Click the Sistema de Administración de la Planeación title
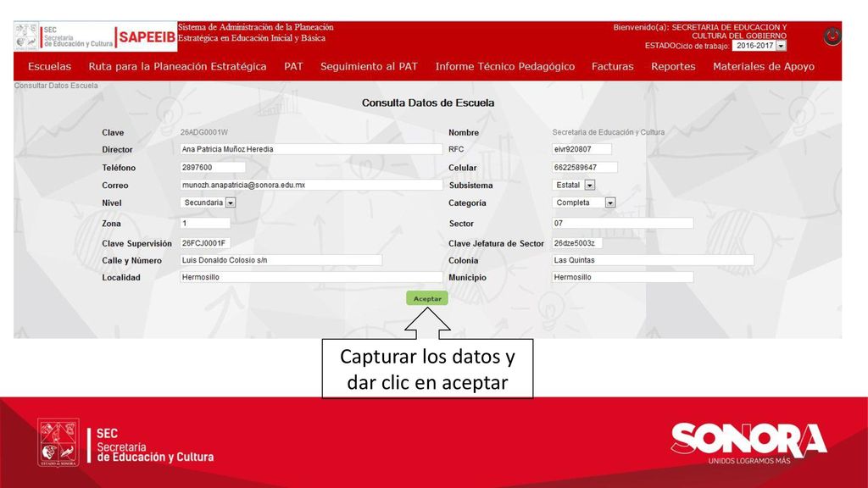 click(x=256, y=33)
